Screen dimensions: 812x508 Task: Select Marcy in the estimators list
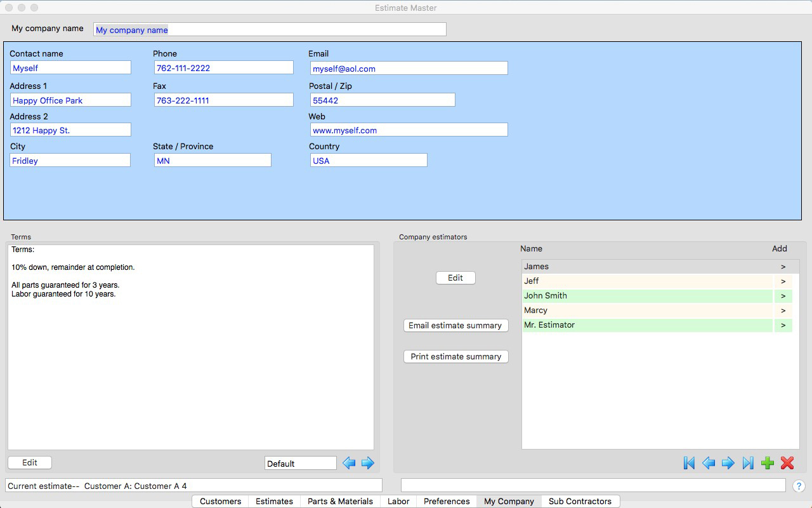pyautogui.click(x=647, y=311)
